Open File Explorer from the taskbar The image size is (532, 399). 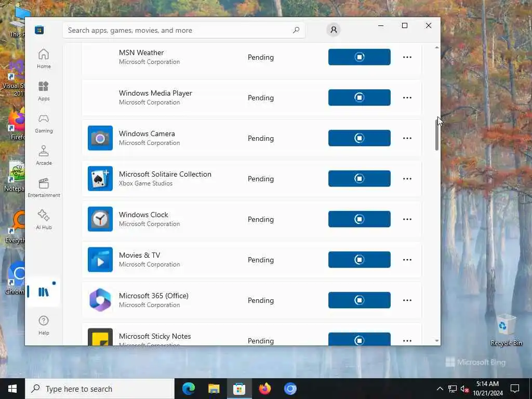pyautogui.click(x=214, y=389)
